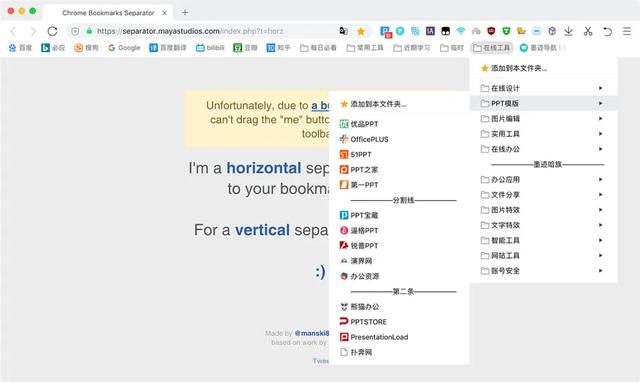Expand the 网站工具 submenu folder
640x383 pixels.
543,256
